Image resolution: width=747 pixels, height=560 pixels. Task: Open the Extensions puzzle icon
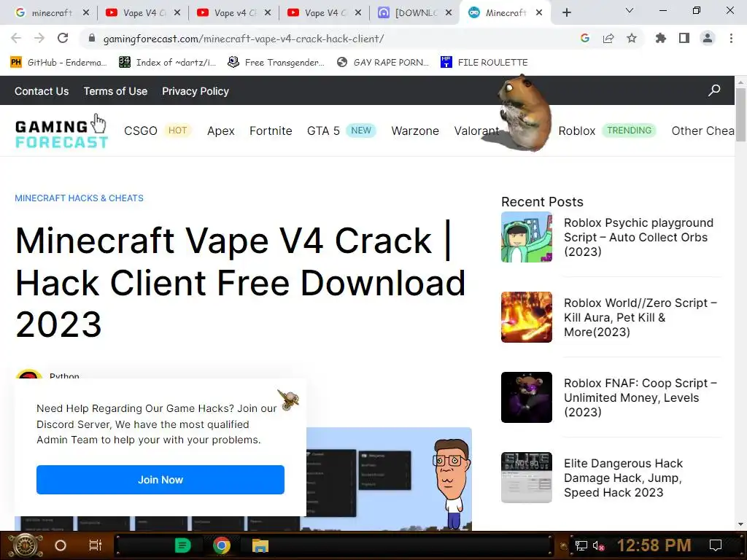coord(661,38)
